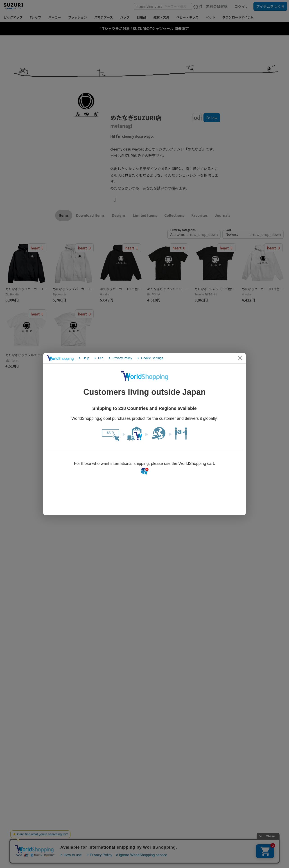This screenshot has height=868, width=289.
Task: Toggle heart on second-row white Big T-Shirt
Action: (37, 314)
